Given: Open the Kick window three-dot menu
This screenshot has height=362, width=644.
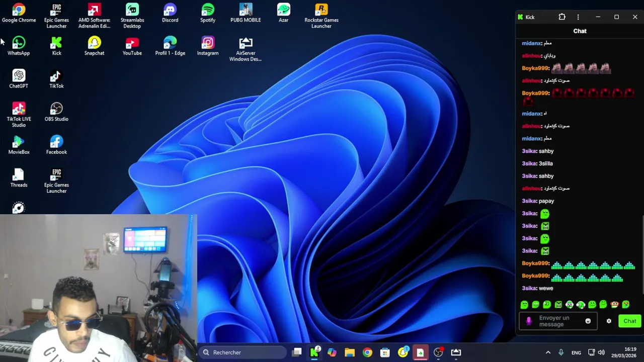Looking at the screenshot, I should (578, 17).
